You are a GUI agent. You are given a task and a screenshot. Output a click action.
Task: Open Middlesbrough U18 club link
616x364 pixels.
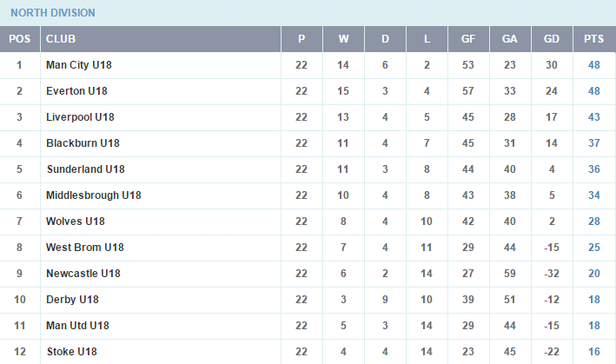[94, 195]
